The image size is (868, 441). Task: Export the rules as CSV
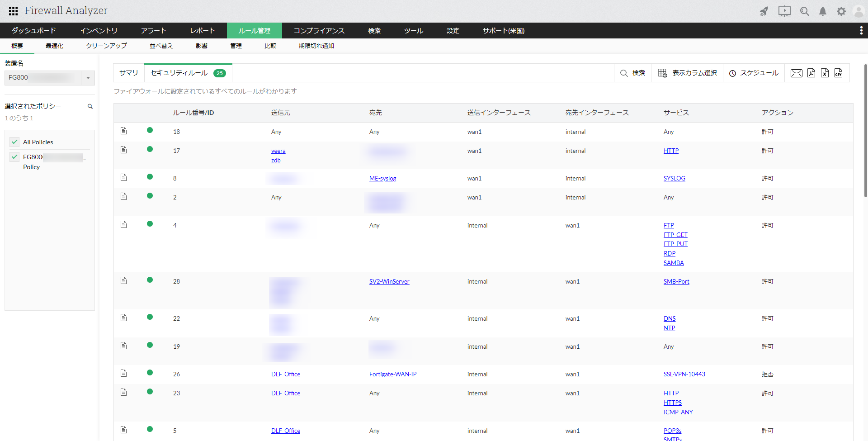pyautogui.click(x=838, y=73)
